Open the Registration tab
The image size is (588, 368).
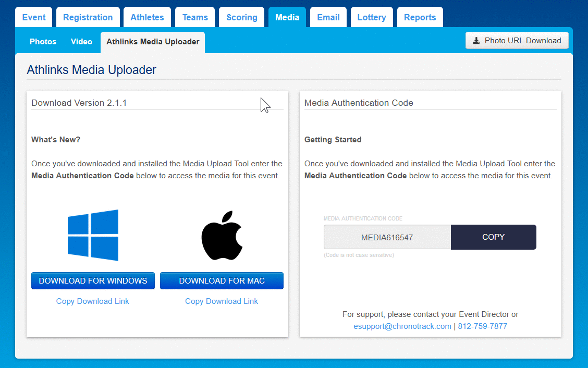pyautogui.click(x=88, y=17)
